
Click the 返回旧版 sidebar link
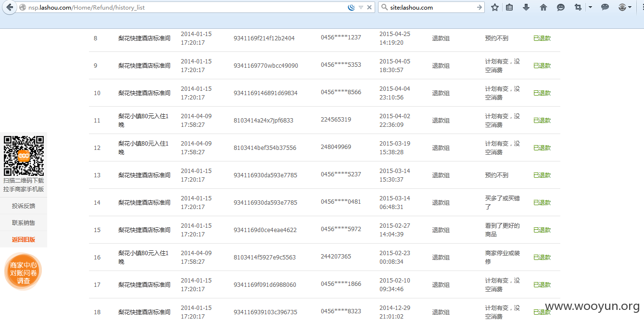click(24, 239)
